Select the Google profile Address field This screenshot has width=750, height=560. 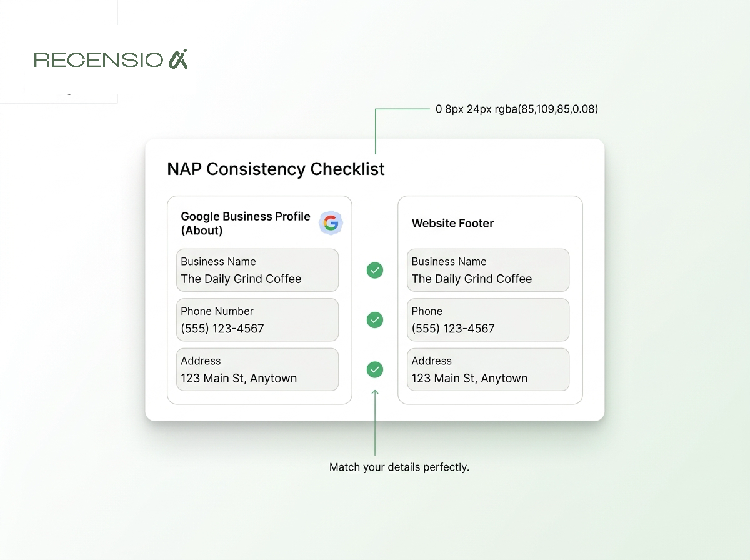coord(257,369)
